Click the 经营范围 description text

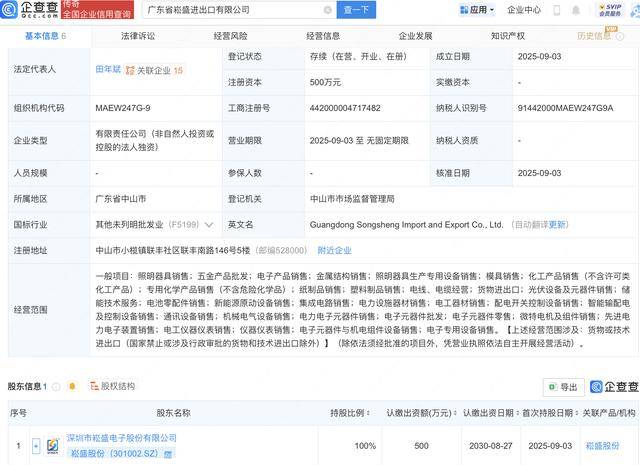[362, 310]
